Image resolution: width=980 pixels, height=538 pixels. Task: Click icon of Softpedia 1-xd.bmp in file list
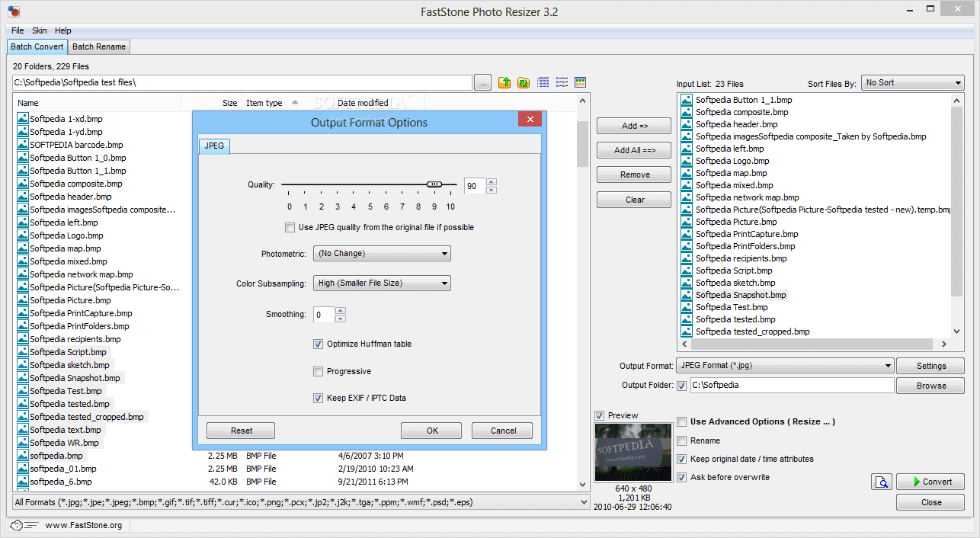(23, 119)
